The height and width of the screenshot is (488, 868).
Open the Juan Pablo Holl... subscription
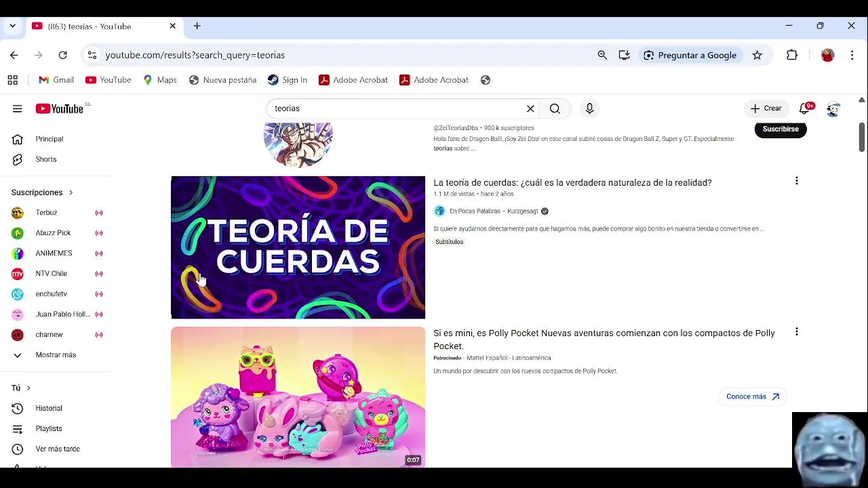tap(57, 314)
